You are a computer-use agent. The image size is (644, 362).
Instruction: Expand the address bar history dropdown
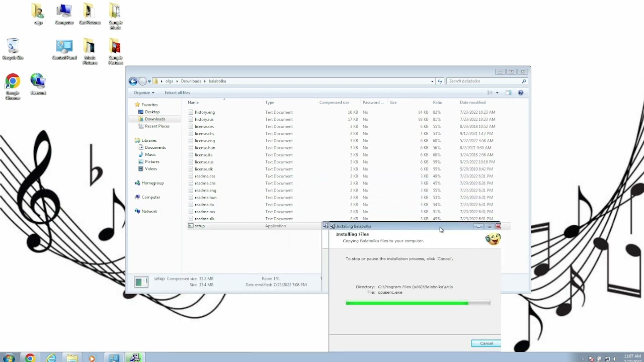point(432,81)
